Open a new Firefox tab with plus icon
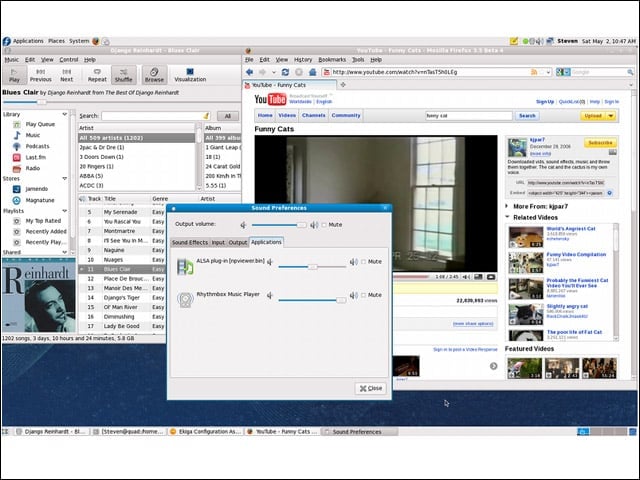640x480 pixels. (343, 85)
